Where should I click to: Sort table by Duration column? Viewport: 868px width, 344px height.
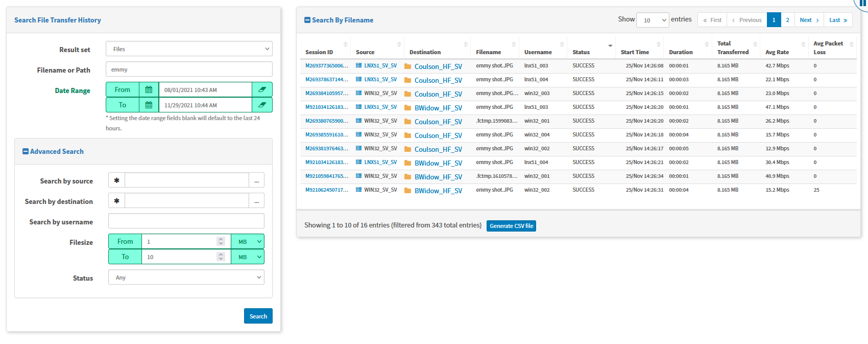click(x=688, y=48)
